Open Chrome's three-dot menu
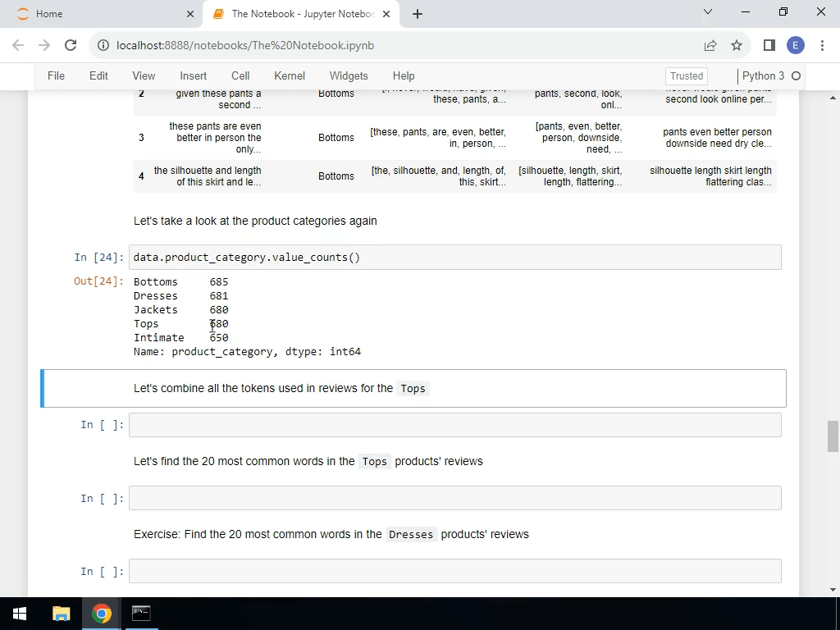The image size is (840, 630). click(823, 46)
